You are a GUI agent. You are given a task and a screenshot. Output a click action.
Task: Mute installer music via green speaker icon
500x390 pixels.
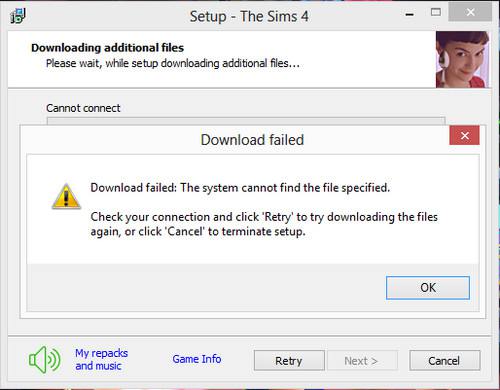pyautogui.click(x=45, y=359)
